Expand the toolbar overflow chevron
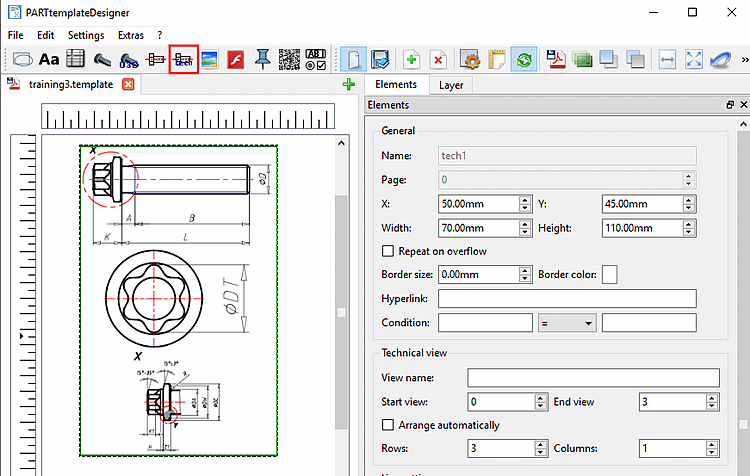This screenshot has height=476, width=750. [x=742, y=60]
